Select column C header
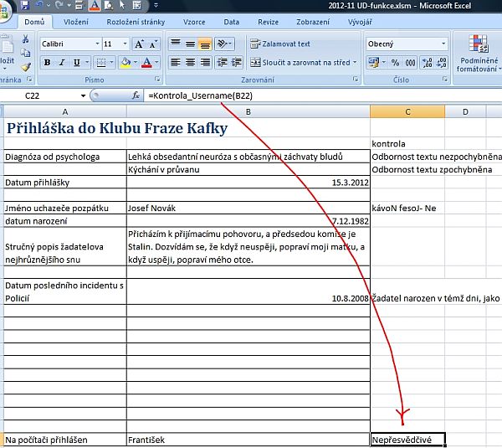Viewport: 502px width, 448px height. pyautogui.click(x=407, y=112)
